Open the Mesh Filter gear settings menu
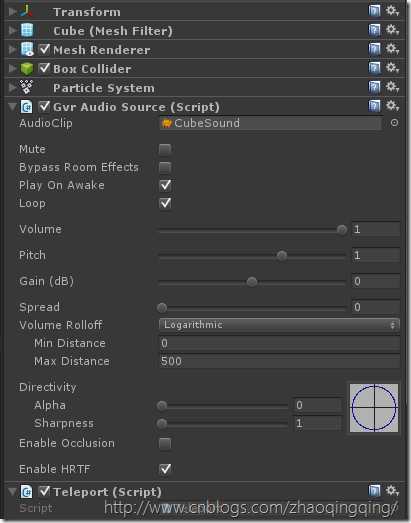This screenshot has width=411, height=523. click(392, 30)
